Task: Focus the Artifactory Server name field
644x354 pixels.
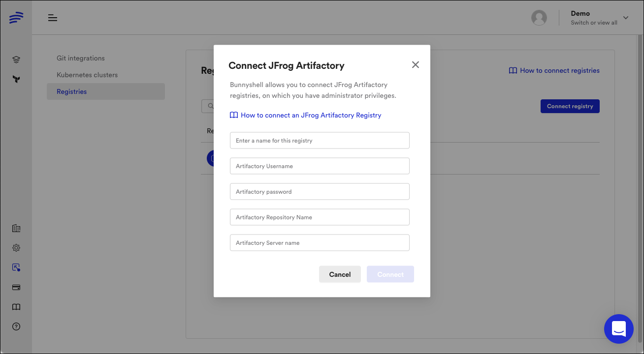Action: click(320, 242)
